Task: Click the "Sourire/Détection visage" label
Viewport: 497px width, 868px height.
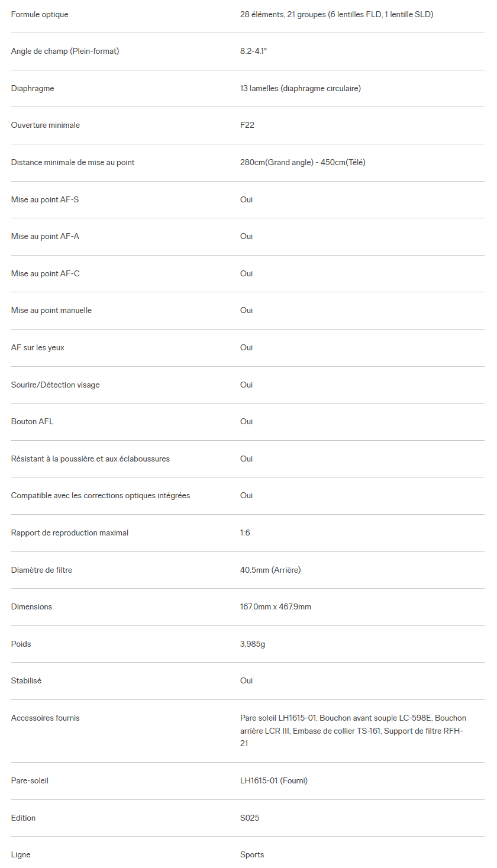Action: [x=55, y=385]
